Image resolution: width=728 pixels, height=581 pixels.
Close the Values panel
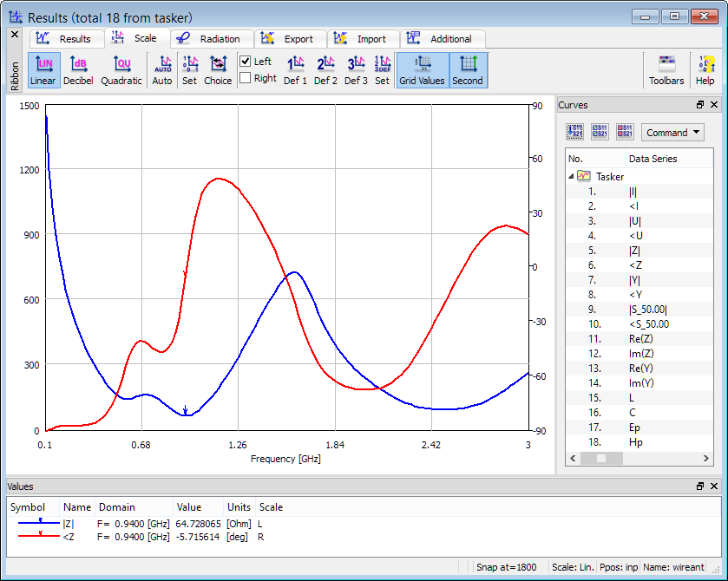click(x=714, y=487)
